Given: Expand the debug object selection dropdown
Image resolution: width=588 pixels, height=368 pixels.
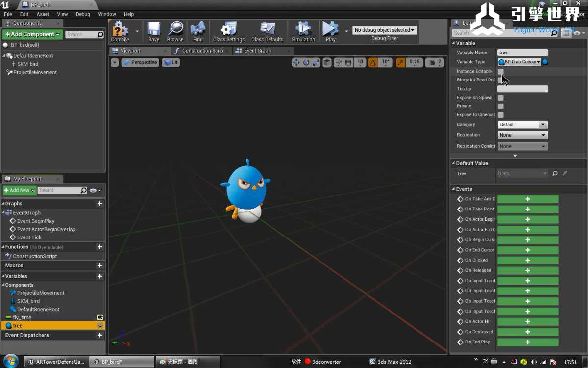Looking at the screenshot, I should click(x=385, y=30).
